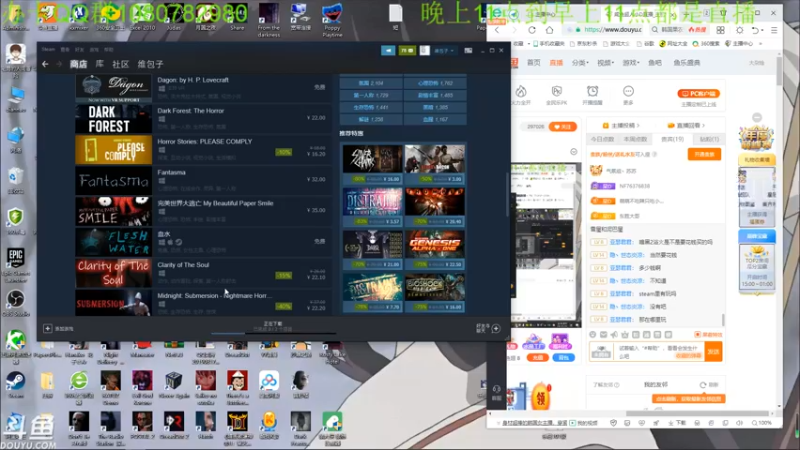The height and width of the screenshot is (450, 800).
Task: Click the 恐怖 2,104 tag button in Steam
Action: pyautogui.click(x=371, y=83)
